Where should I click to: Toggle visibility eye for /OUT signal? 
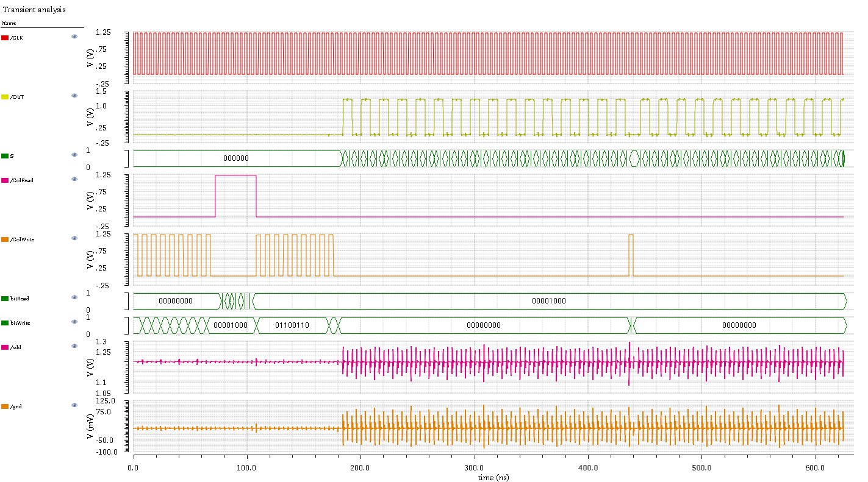click(74, 96)
